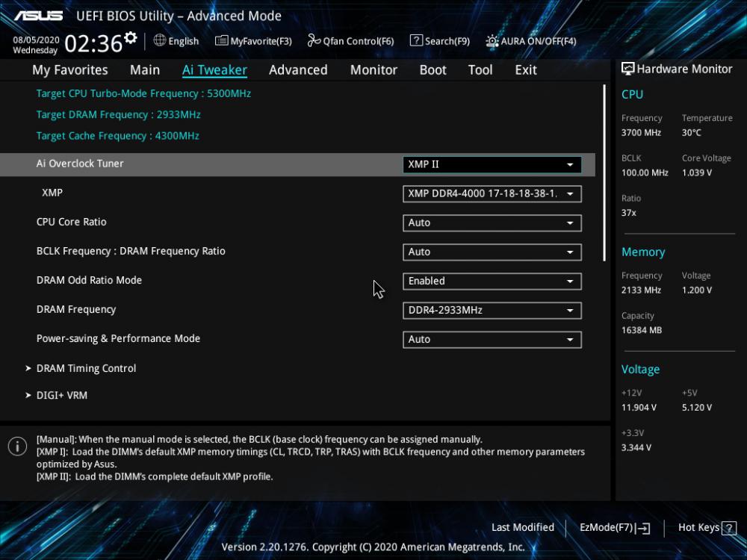Click the Search(F9) question mark icon

pyautogui.click(x=416, y=40)
